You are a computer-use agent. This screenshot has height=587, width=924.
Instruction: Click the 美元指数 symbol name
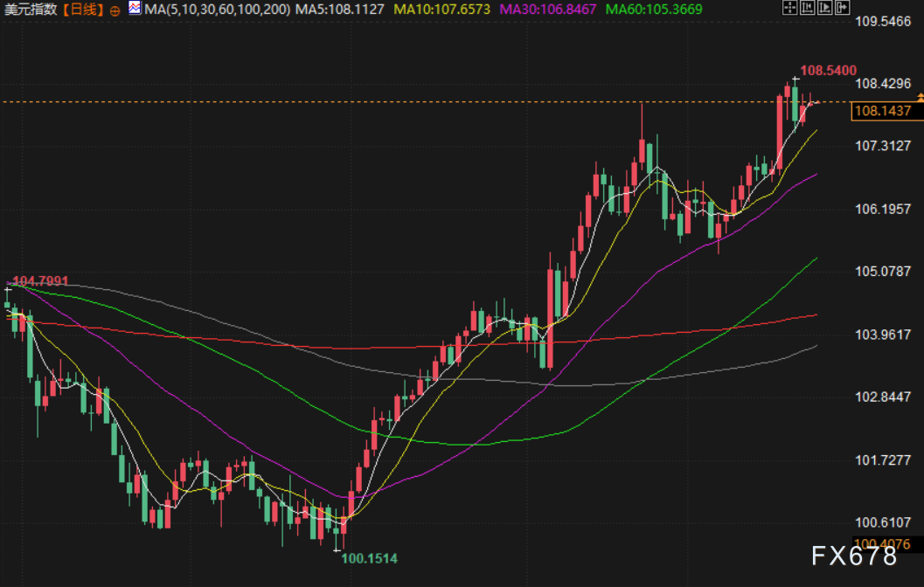click(x=31, y=10)
